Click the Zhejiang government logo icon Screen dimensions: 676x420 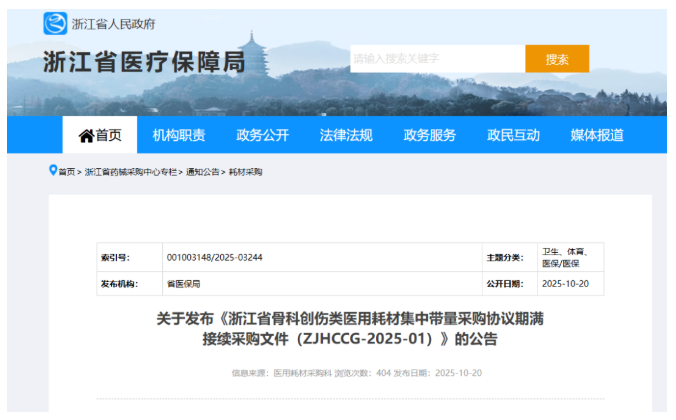pos(56,23)
